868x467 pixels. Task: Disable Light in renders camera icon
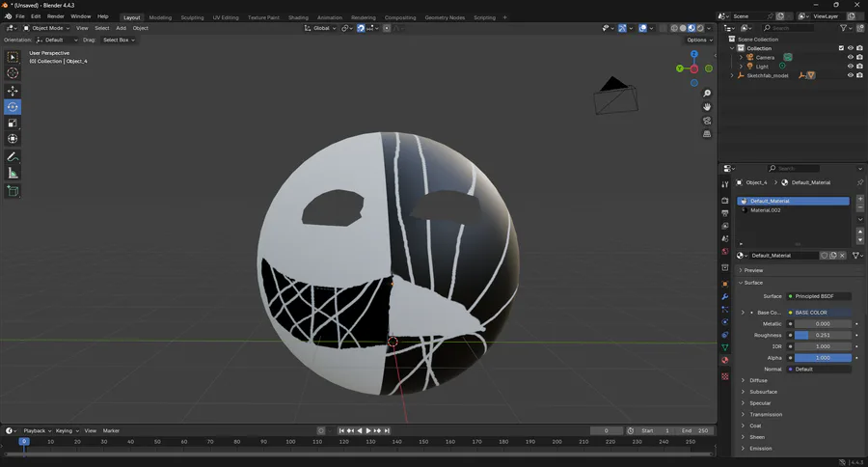[859, 66]
